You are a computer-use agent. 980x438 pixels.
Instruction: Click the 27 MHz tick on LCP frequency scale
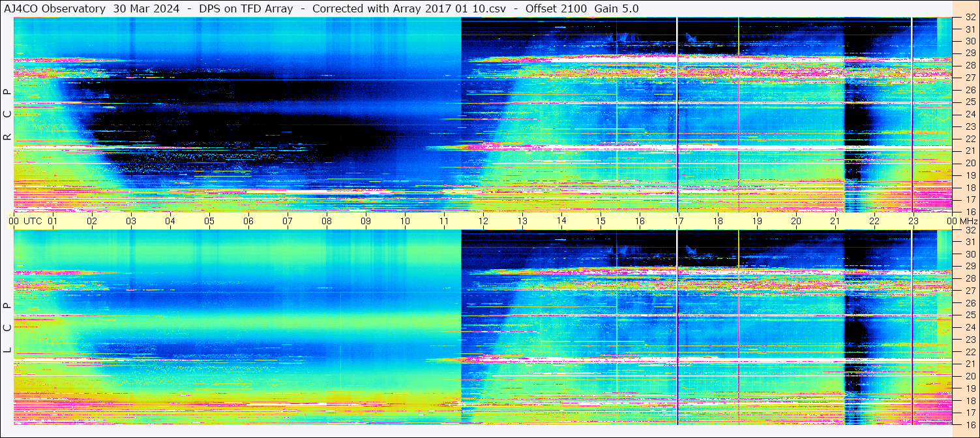(x=970, y=291)
